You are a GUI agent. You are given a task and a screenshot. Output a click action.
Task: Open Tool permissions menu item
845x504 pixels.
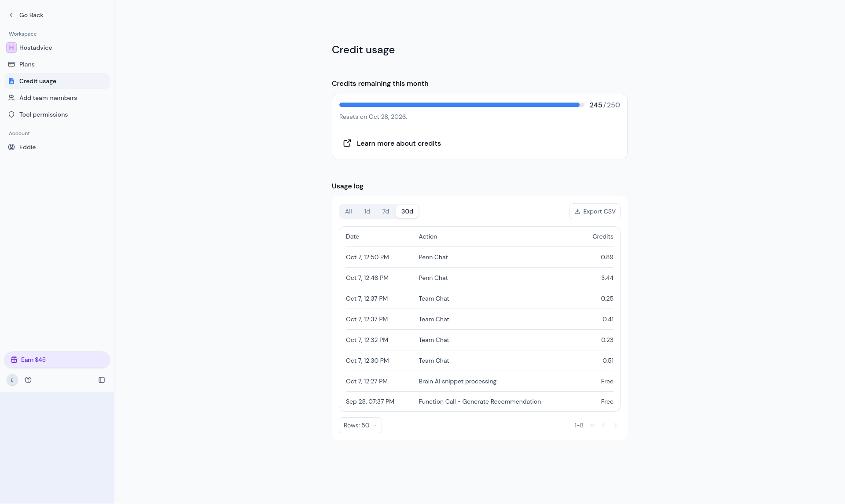(x=57, y=114)
